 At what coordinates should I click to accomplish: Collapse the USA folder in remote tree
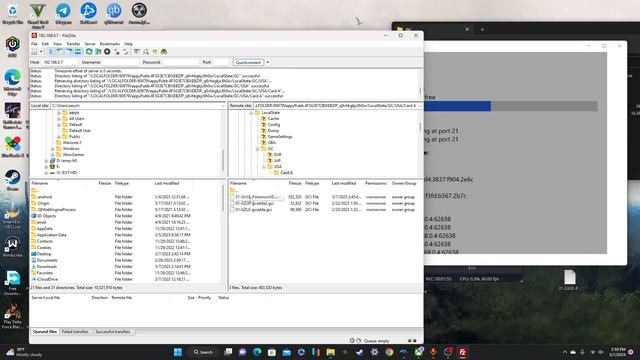coord(264,167)
